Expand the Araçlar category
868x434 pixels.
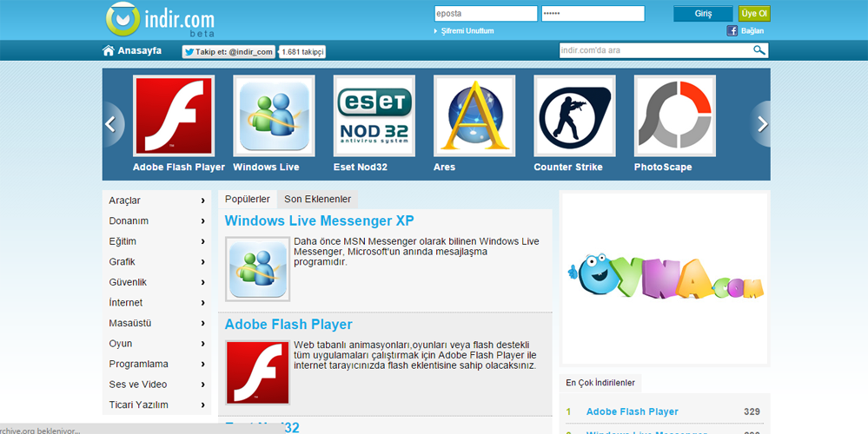[156, 201]
